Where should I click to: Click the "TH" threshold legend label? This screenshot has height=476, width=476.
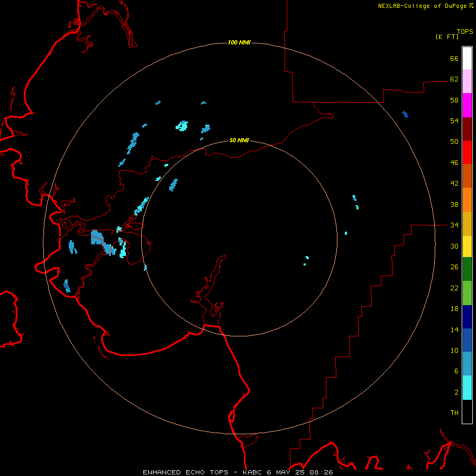point(454,413)
